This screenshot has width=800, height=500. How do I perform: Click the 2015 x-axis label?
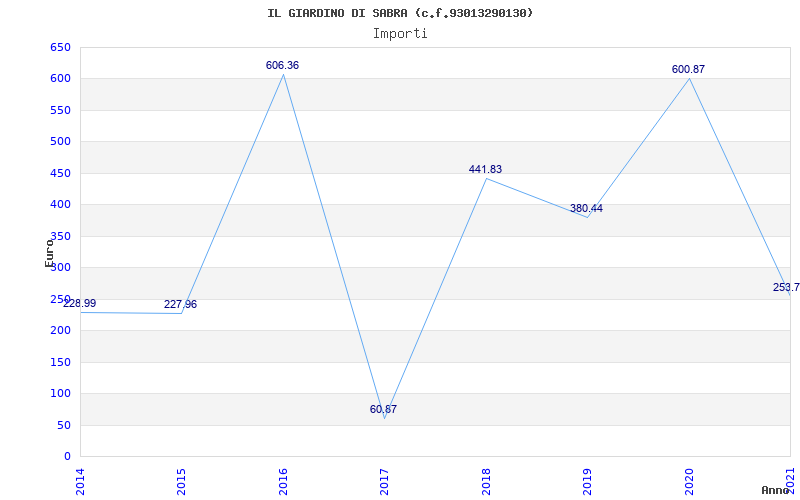click(181, 482)
